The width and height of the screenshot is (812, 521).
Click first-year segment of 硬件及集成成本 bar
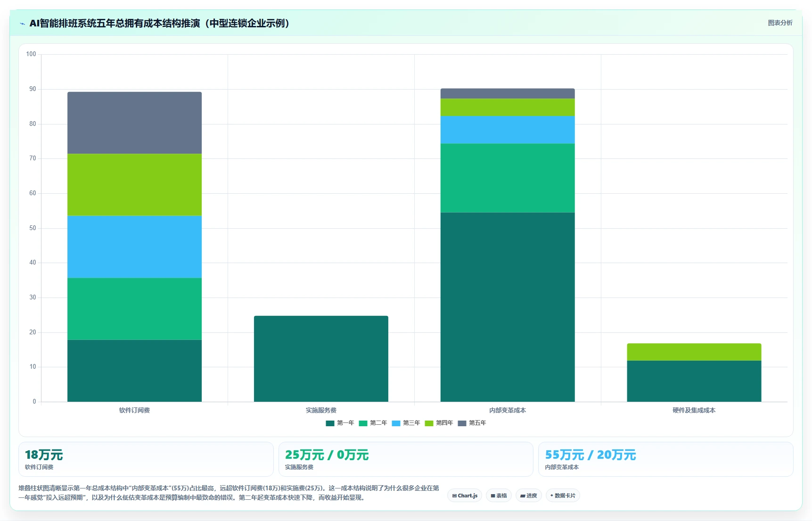tap(694, 381)
